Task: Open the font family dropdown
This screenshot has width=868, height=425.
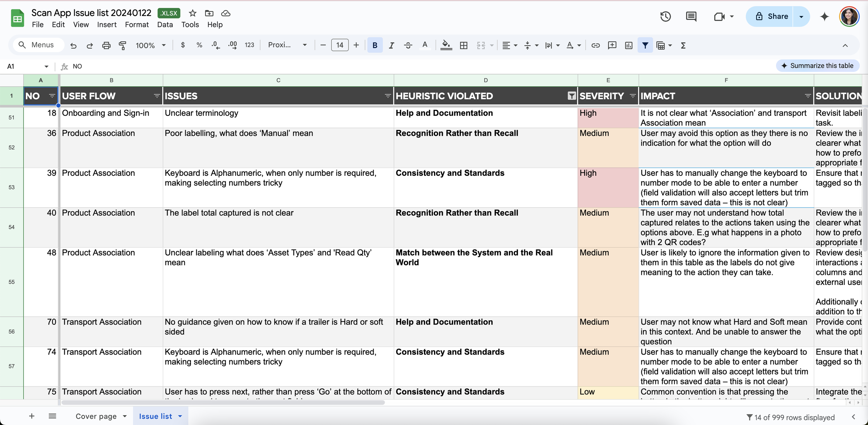Action: 287,45
